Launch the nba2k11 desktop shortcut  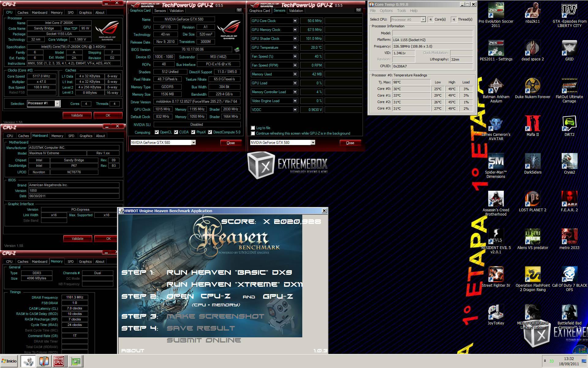(x=533, y=13)
